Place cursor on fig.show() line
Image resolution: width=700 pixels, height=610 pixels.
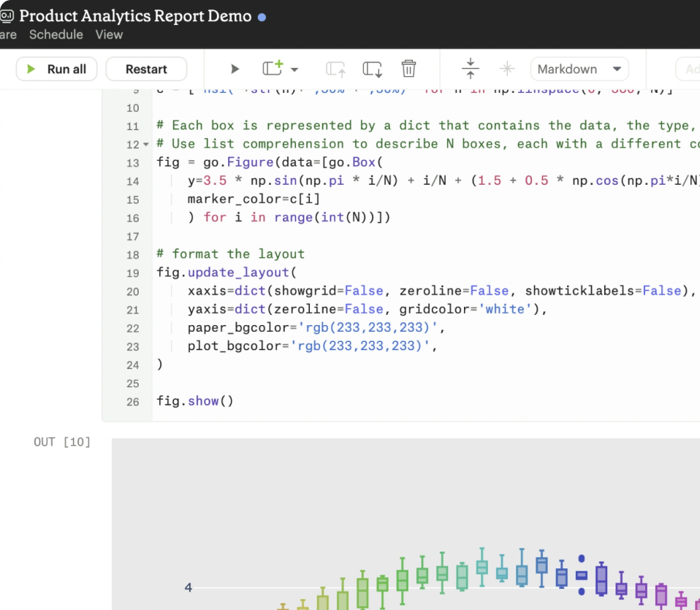pos(194,401)
